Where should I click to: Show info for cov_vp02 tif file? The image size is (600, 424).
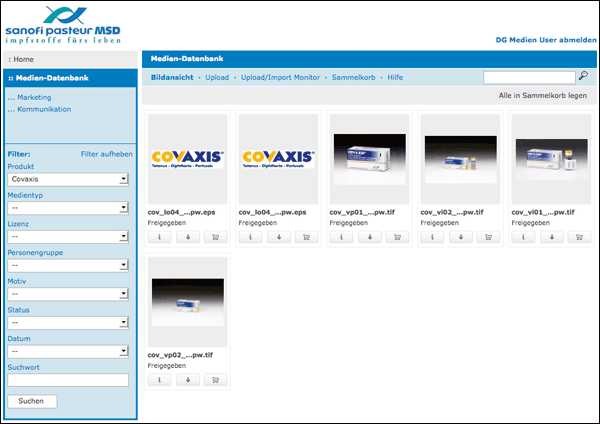tap(160, 380)
